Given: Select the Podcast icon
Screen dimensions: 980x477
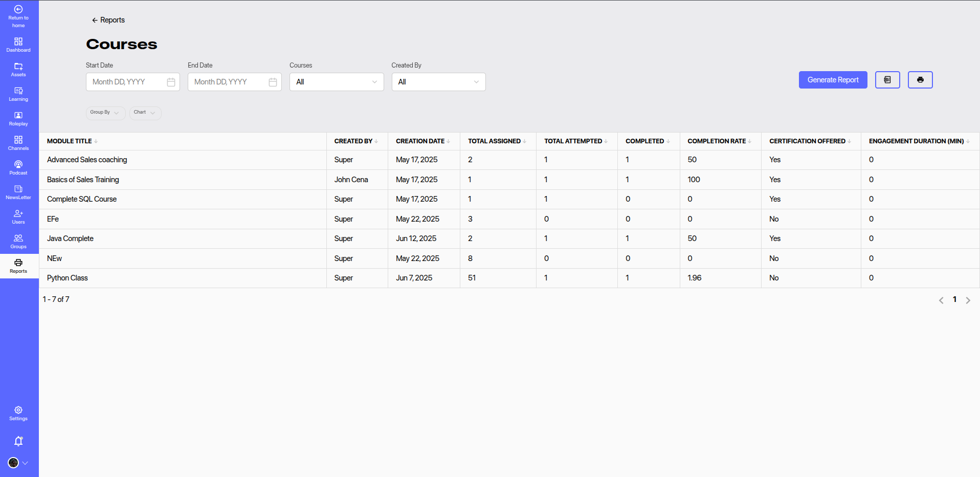Looking at the screenshot, I should click(x=18, y=168).
